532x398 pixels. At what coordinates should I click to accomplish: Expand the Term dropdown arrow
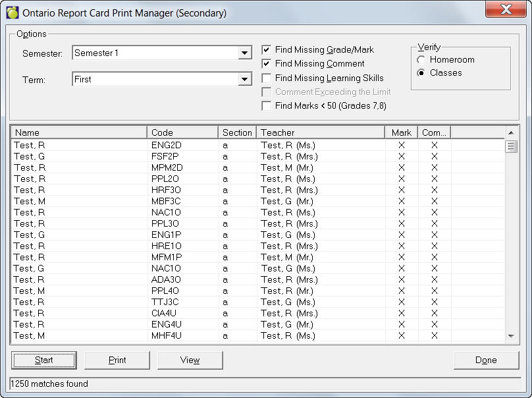(x=245, y=80)
